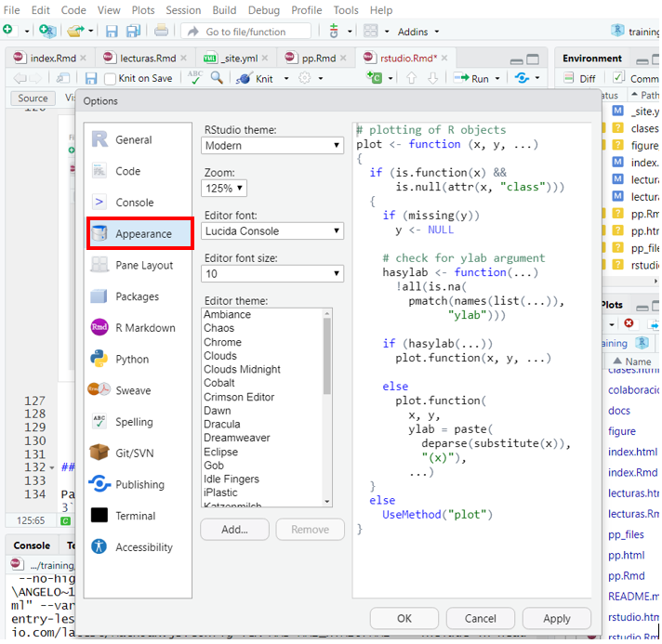Expand the Version control toolbar dropdown
Viewport: 662px width, 644px height.
pos(350,32)
